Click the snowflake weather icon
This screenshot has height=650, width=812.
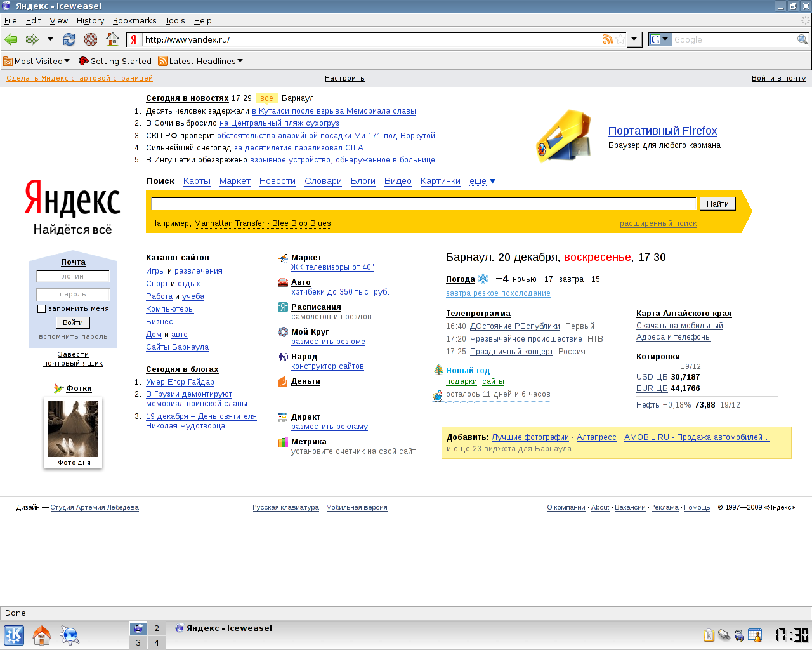(x=483, y=279)
